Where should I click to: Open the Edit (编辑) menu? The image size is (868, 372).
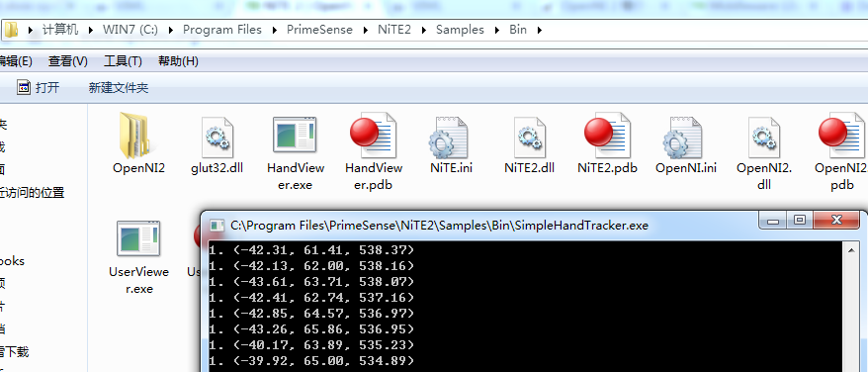tap(16, 61)
